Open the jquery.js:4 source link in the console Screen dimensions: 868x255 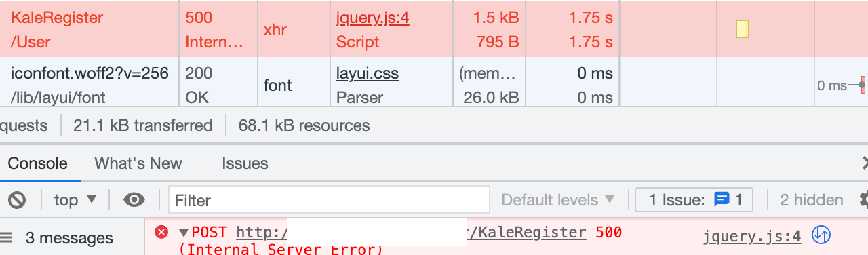pyautogui.click(x=752, y=236)
